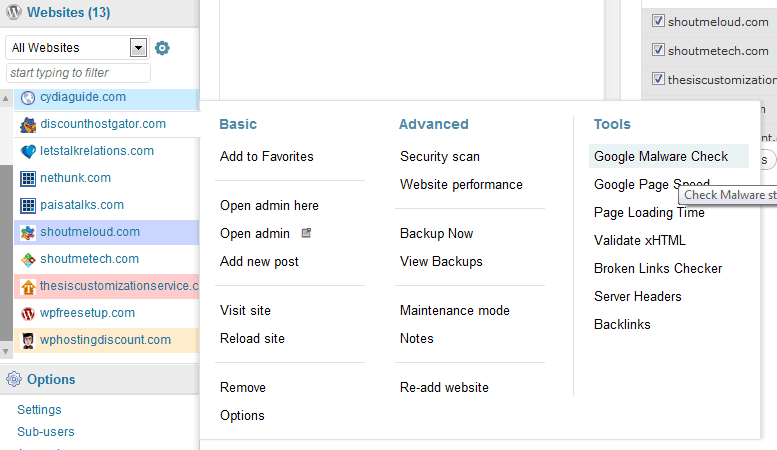Click the website list scroll up arrow
777x450 pixels.
pos(5,98)
